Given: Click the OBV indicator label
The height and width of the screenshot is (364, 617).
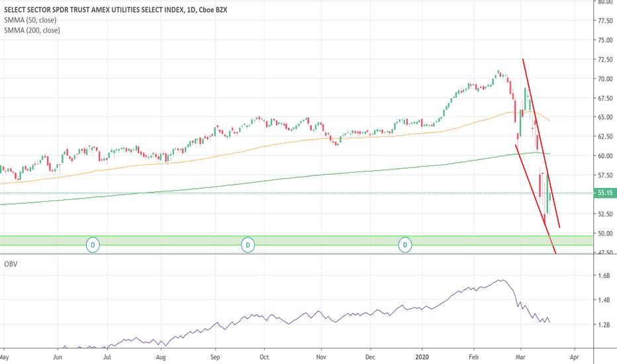Looking at the screenshot, I should coord(11,264).
